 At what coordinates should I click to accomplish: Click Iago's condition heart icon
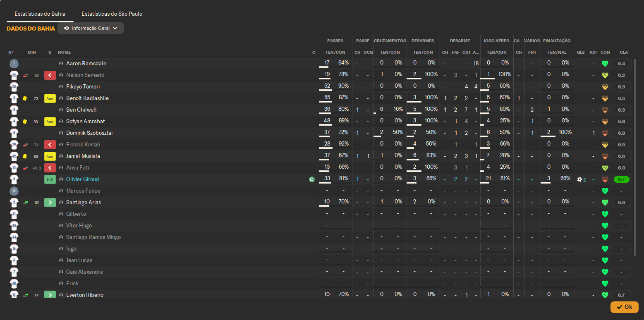pos(605,249)
